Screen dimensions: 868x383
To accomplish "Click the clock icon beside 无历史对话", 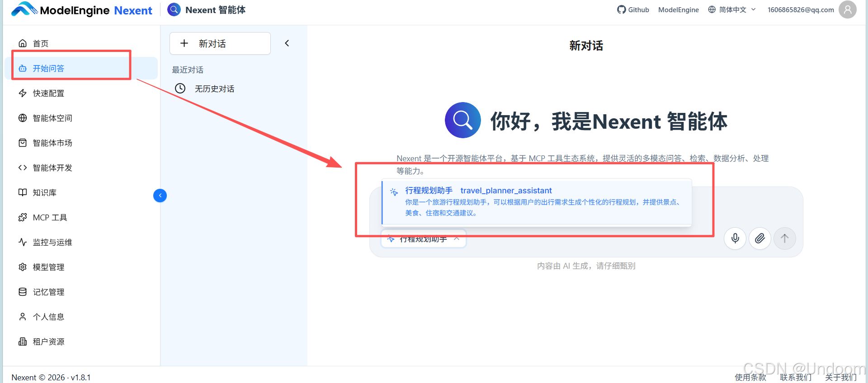I will pos(180,89).
